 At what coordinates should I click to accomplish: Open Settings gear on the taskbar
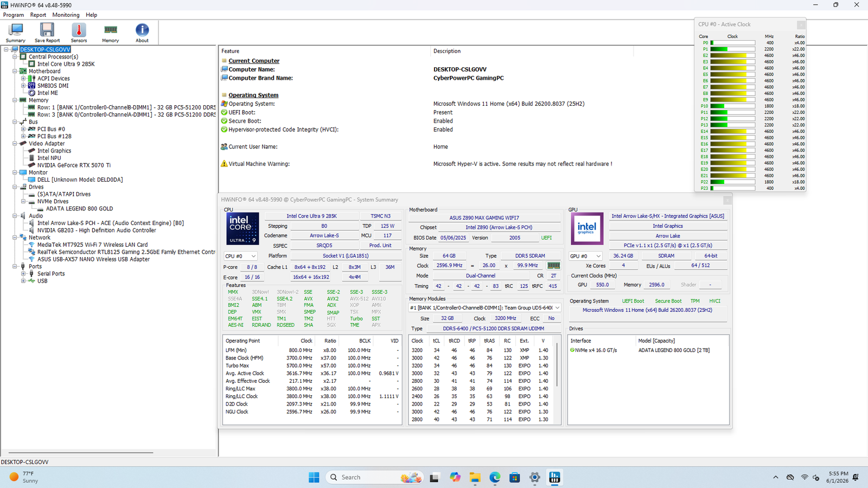pos(535,477)
